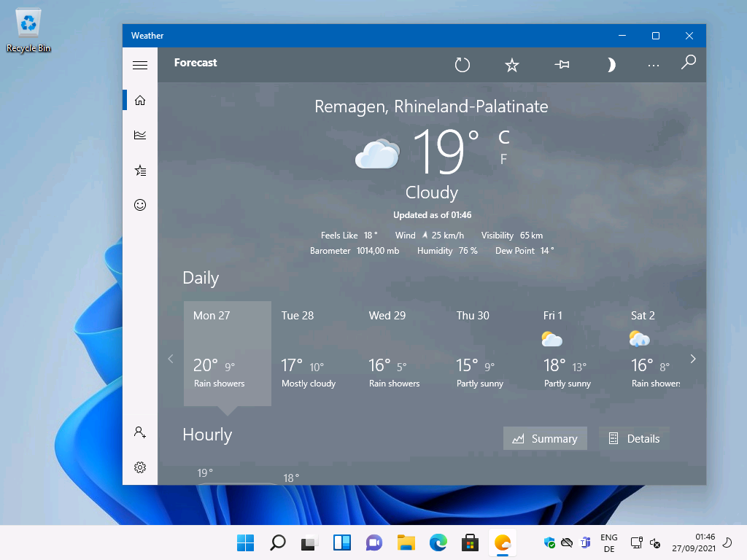Switch the hourly view to Details
The width and height of the screenshot is (747, 560).
(635, 438)
